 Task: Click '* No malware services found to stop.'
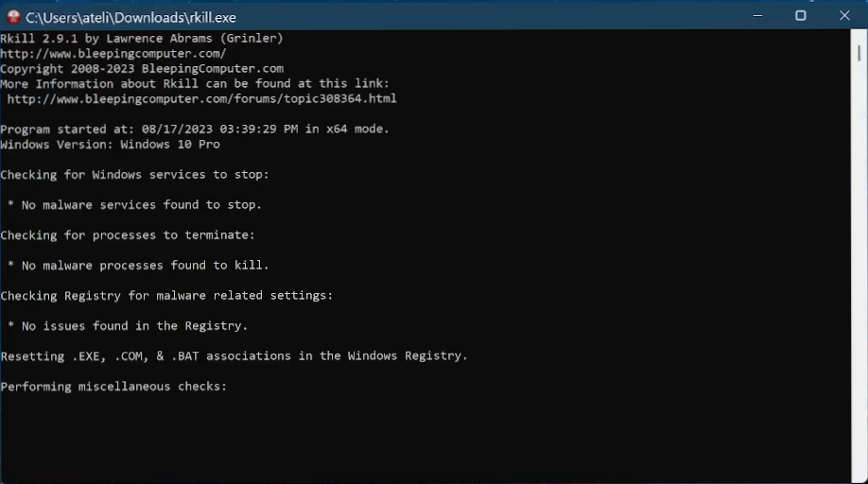click(134, 205)
